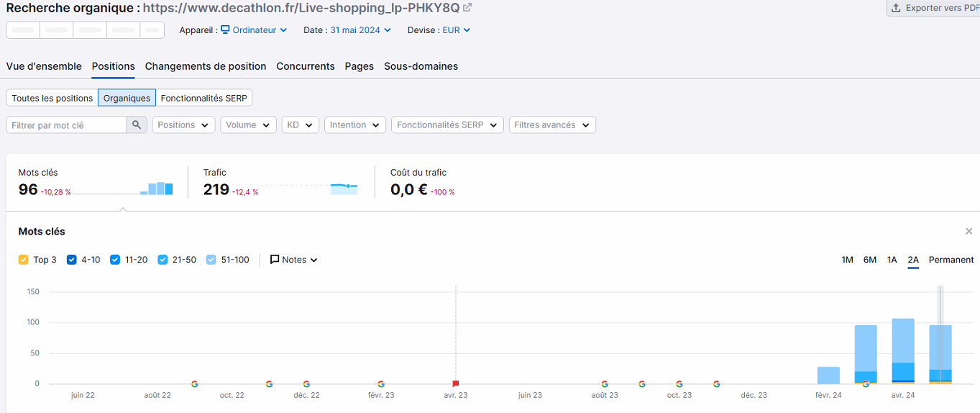Toggle the 4-10 positions checkbox
980x413 pixels.
tap(72, 260)
